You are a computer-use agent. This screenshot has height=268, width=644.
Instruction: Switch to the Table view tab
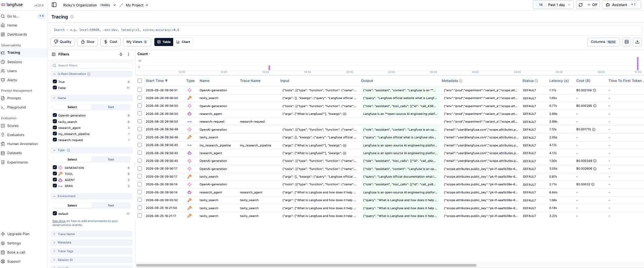(x=164, y=42)
